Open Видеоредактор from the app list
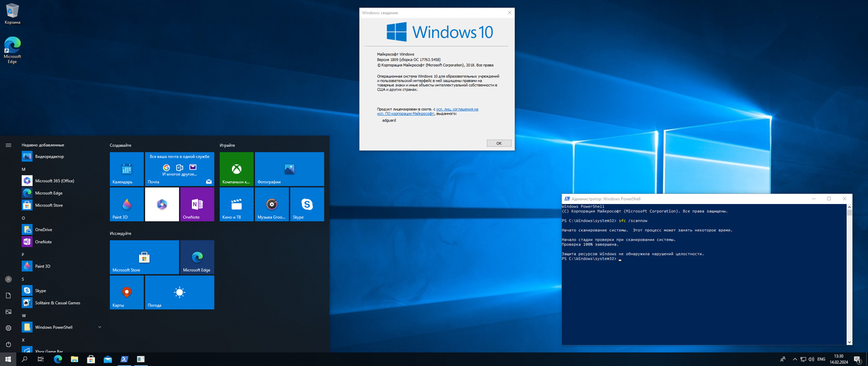The height and width of the screenshot is (366, 868). [61, 157]
